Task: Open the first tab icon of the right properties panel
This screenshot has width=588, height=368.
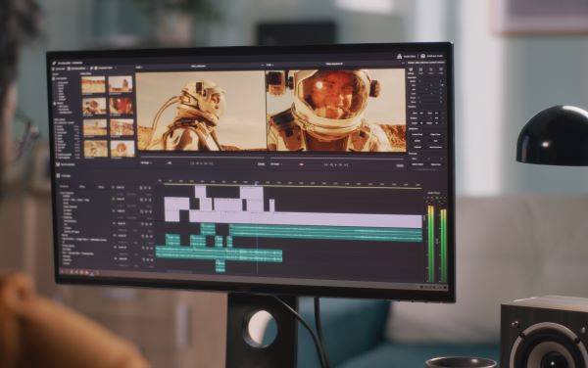Action: coord(411,70)
